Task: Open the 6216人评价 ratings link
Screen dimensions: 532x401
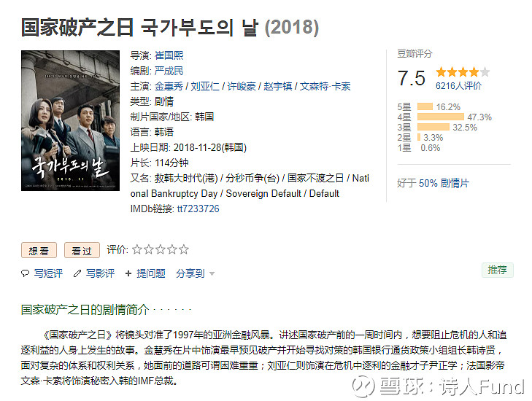Action: [458, 85]
